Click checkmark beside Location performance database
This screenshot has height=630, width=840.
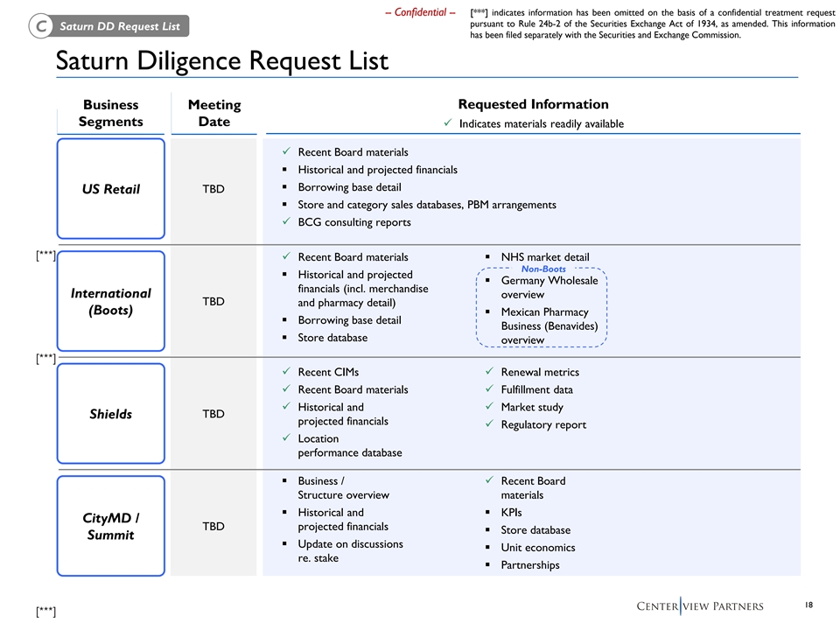(x=287, y=437)
